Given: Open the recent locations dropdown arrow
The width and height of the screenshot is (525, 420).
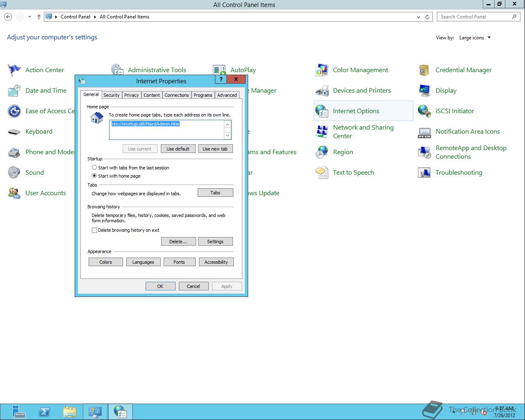Looking at the screenshot, I should (x=30, y=17).
